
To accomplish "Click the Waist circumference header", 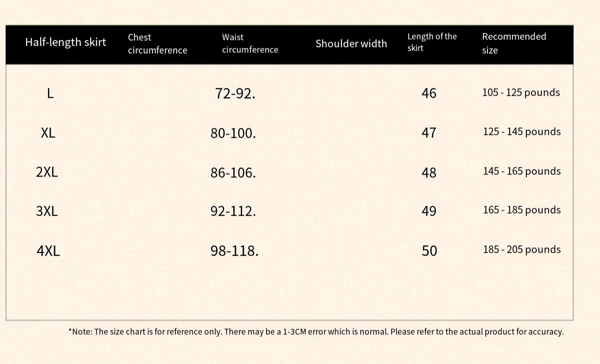I will (x=250, y=43).
